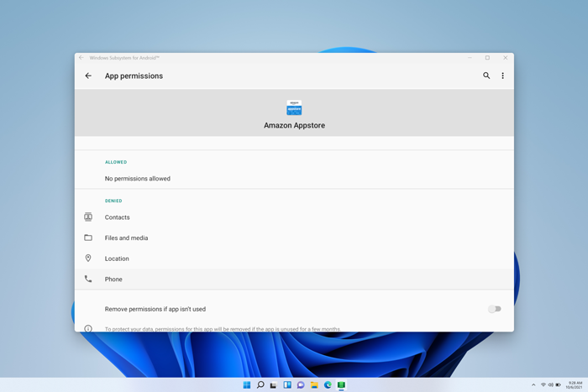Open the clock and date flyout

pyautogui.click(x=574, y=385)
